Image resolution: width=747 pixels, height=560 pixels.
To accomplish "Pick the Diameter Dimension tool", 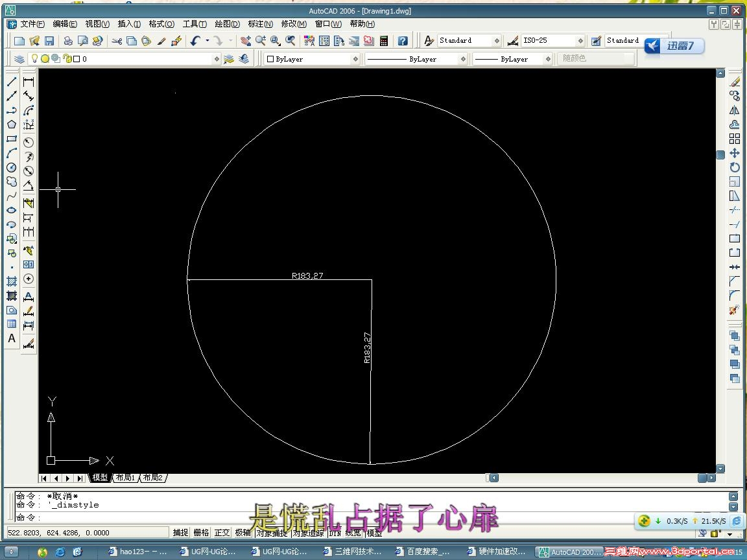I will pyautogui.click(x=29, y=171).
